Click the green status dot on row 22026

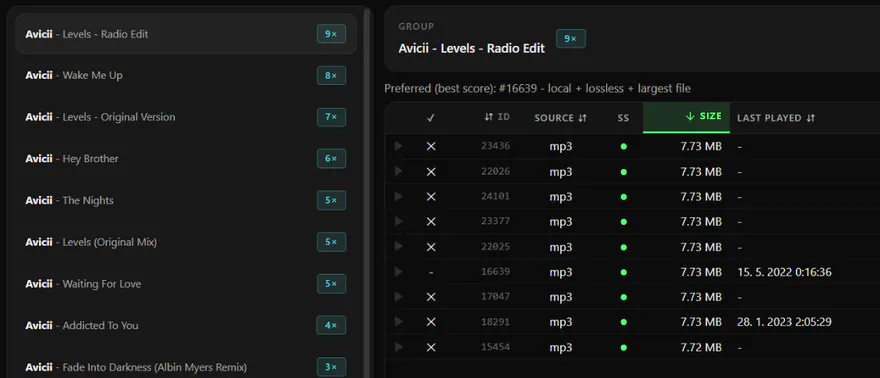click(624, 172)
